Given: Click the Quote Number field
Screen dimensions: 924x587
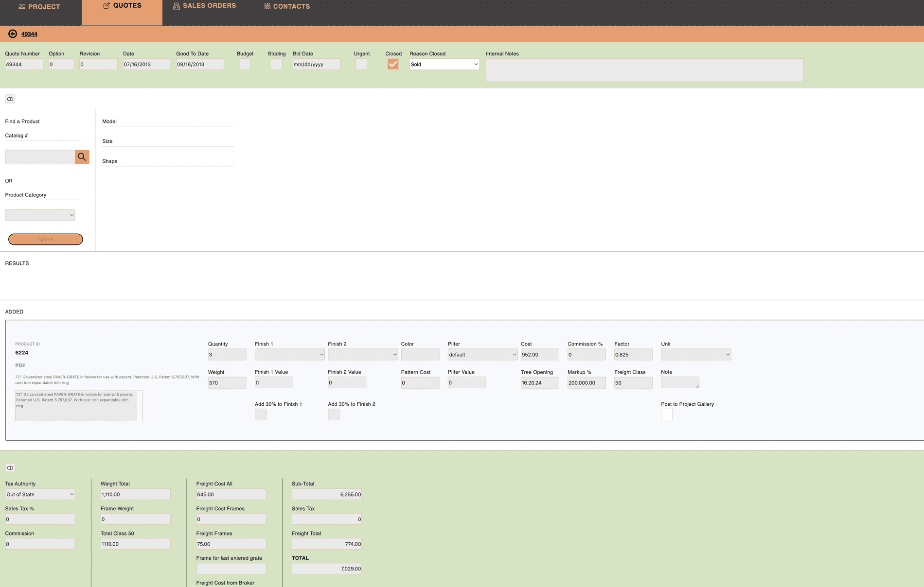Looking at the screenshot, I should tap(24, 64).
